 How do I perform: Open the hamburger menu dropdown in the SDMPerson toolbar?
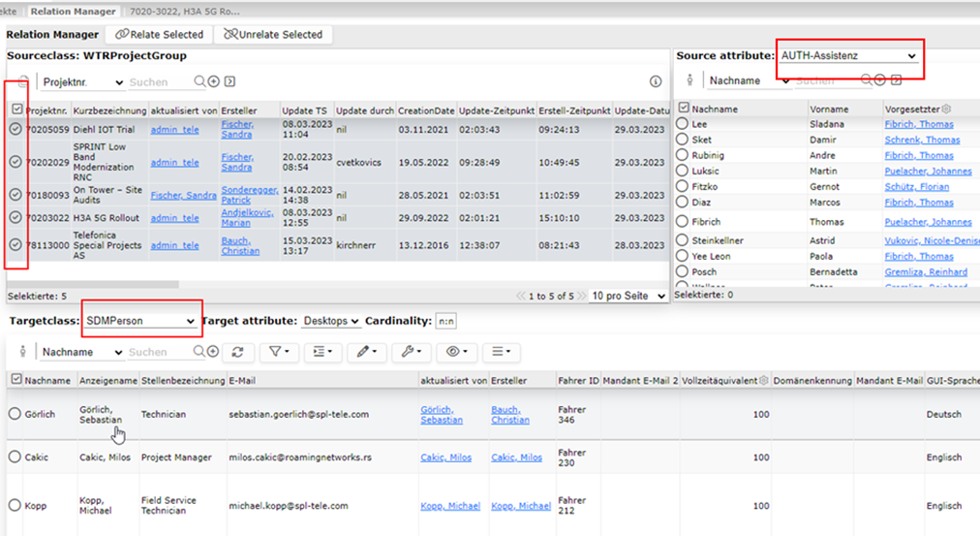501,352
